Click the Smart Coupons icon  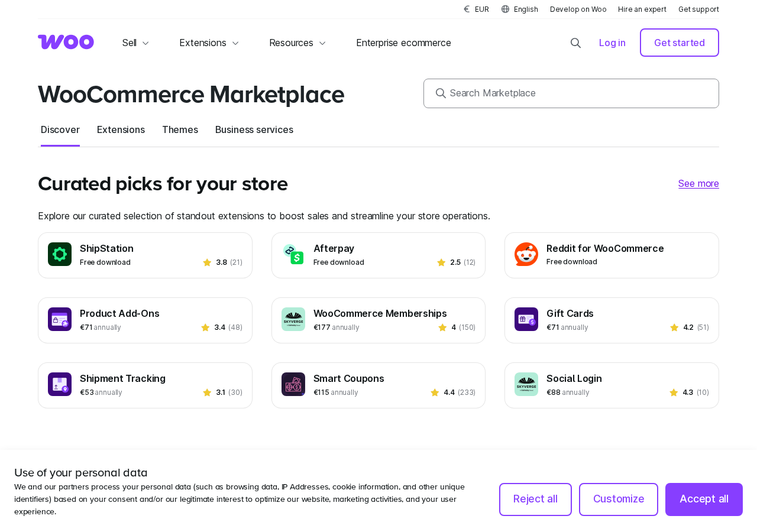[x=293, y=384]
